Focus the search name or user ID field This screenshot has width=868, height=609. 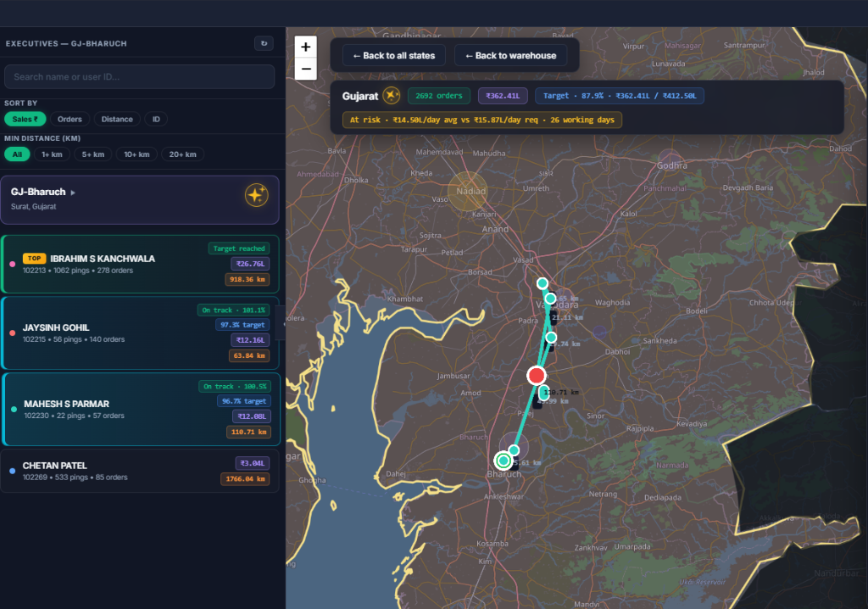(140, 76)
